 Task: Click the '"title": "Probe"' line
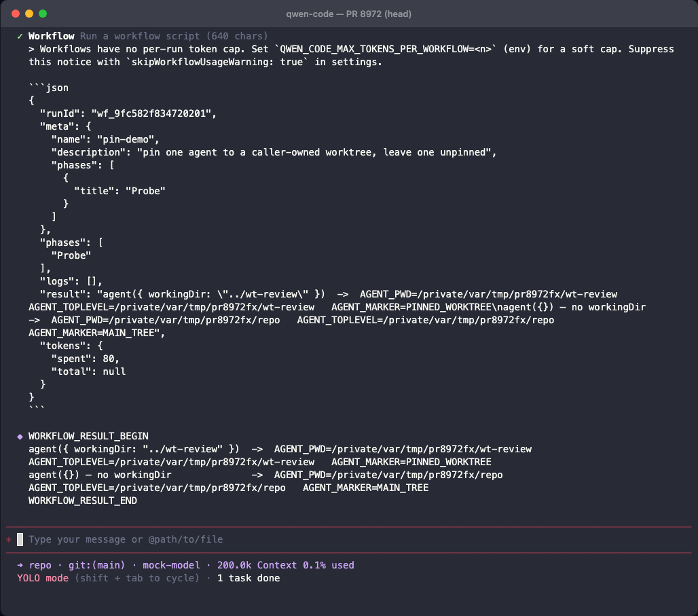(x=120, y=191)
